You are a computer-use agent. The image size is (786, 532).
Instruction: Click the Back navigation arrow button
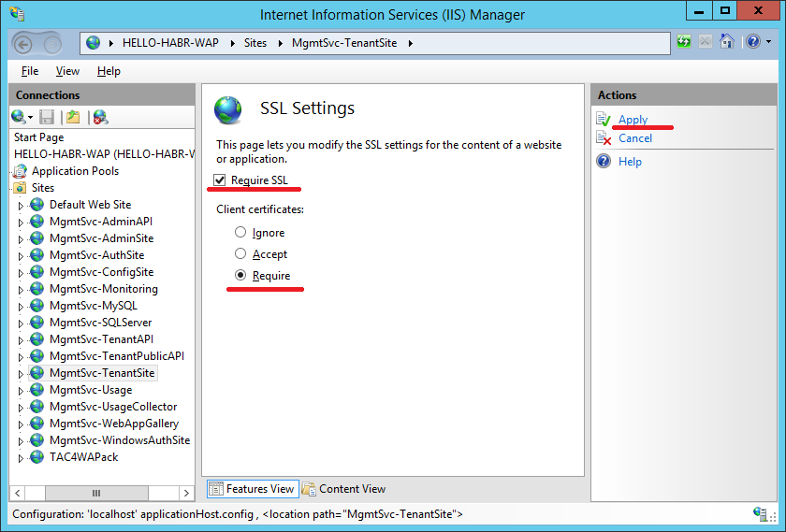(22, 45)
